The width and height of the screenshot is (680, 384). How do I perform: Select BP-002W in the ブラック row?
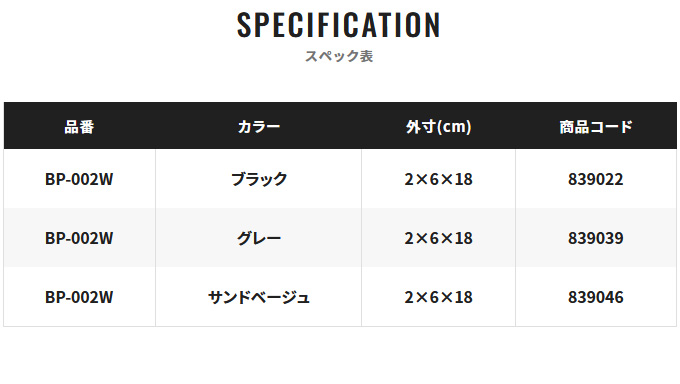coord(79,179)
